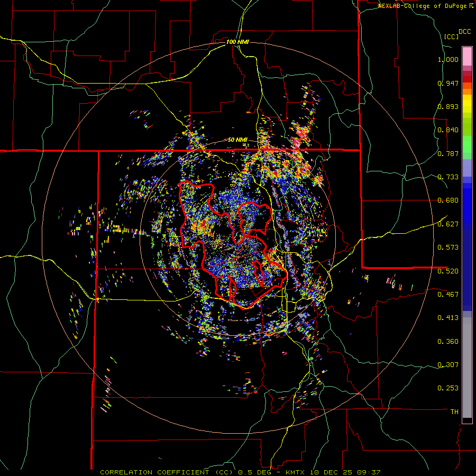Click the 0.733 scale value
Viewport: 476px width, 476px height.
click(x=448, y=177)
